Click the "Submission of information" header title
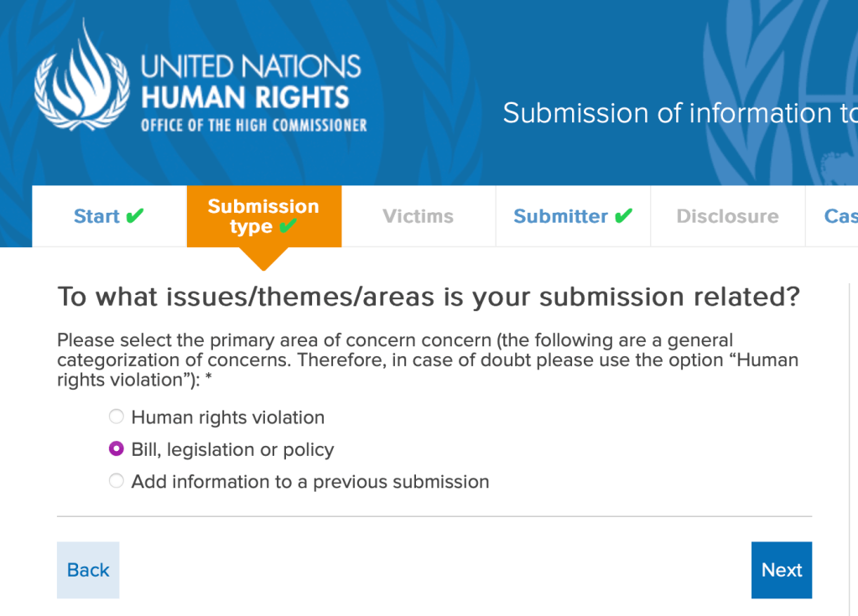 click(679, 113)
